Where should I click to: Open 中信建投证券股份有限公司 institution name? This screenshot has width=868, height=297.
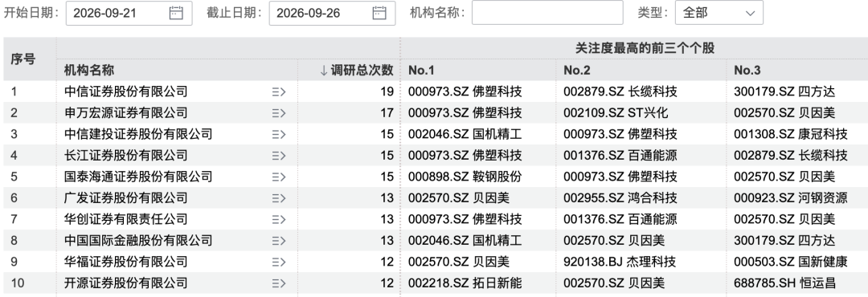click(138, 134)
